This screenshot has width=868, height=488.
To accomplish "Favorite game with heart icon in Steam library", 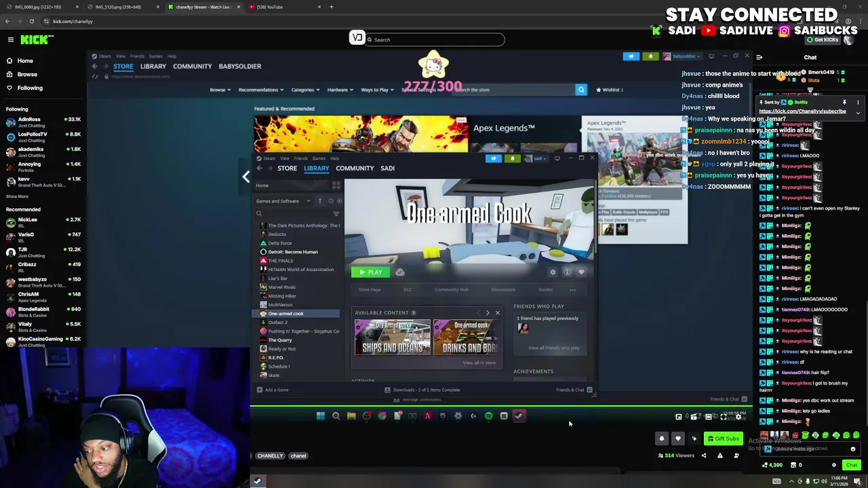I will click(581, 272).
